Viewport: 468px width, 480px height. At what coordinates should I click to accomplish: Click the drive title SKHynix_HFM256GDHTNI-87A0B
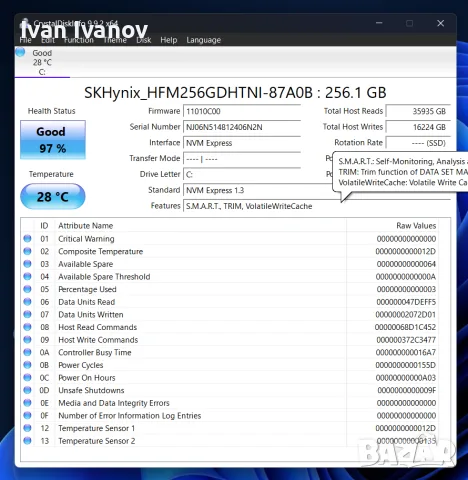click(x=235, y=93)
